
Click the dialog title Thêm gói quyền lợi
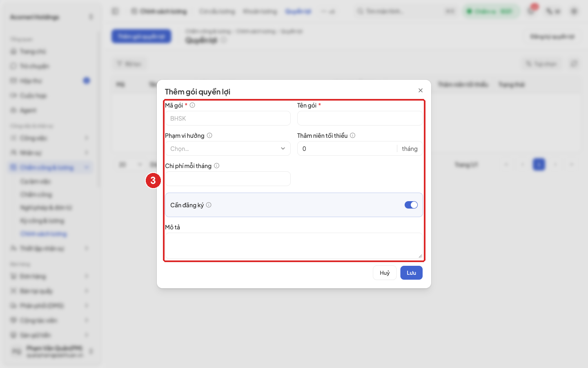[198, 92]
